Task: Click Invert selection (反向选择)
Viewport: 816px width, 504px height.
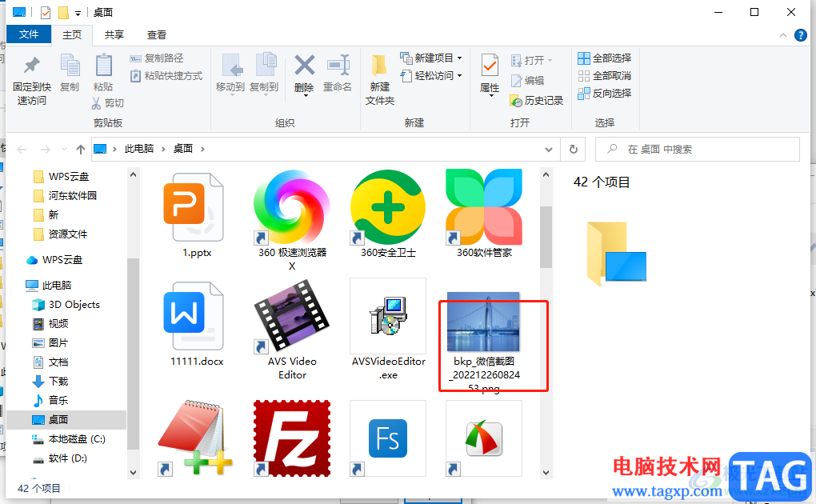Action: (605, 94)
